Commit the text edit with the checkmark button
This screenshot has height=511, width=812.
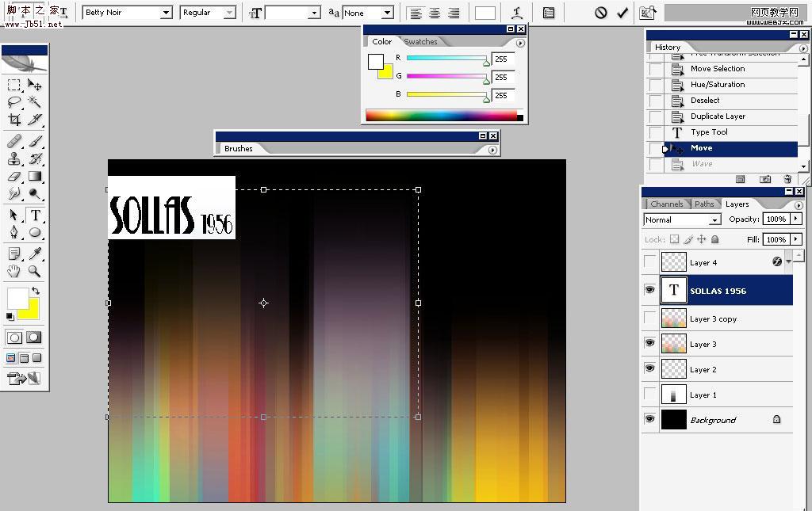pos(622,12)
